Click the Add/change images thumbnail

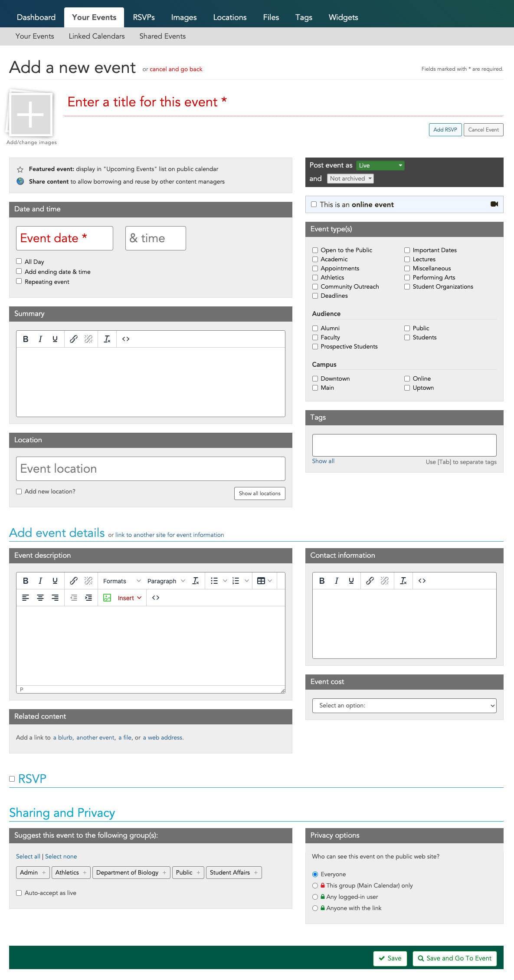pos(31,115)
